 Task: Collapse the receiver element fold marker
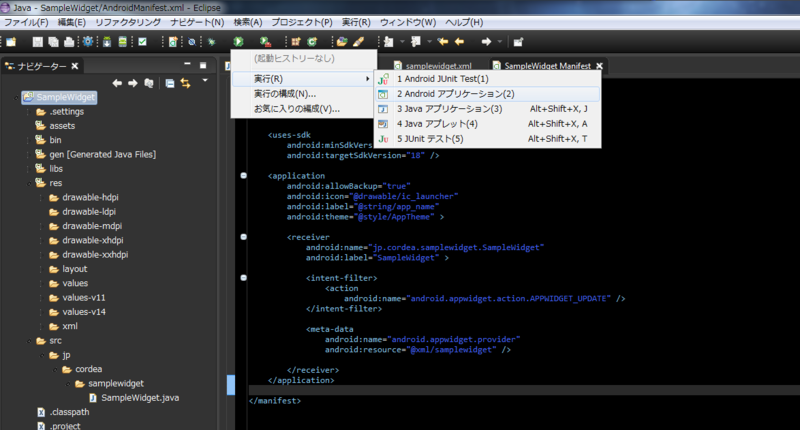[x=243, y=237]
